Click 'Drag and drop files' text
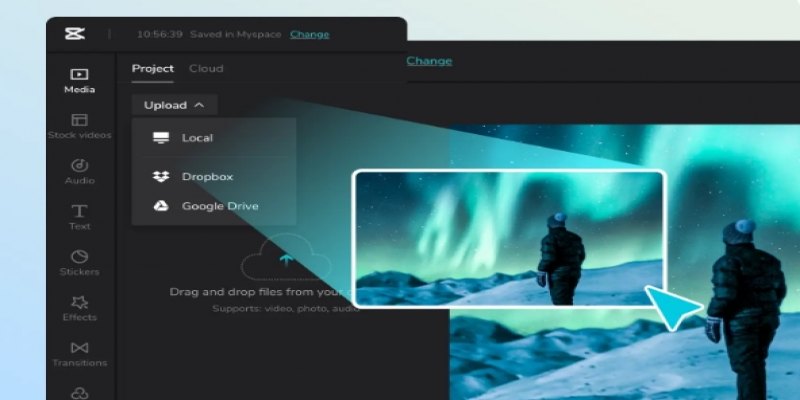The width and height of the screenshot is (800, 400). [260, 292]
